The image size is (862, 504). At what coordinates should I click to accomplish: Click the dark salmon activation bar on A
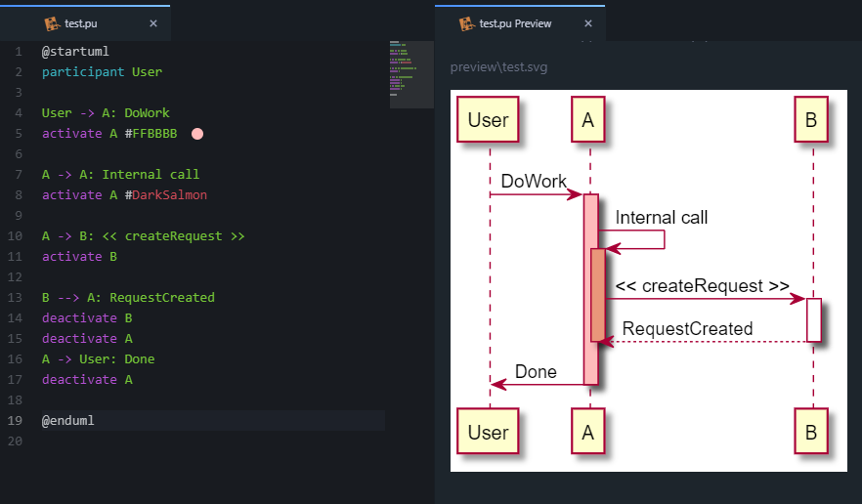point(598,295)
